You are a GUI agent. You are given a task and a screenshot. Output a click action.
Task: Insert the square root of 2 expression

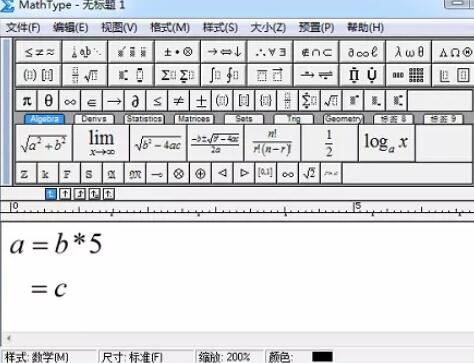(309, 173)
